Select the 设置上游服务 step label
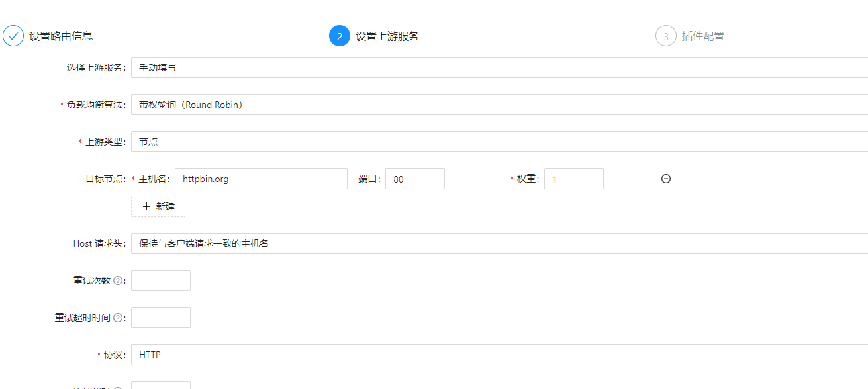This screenshot has height=389, width=868. [x=387, y=36]
